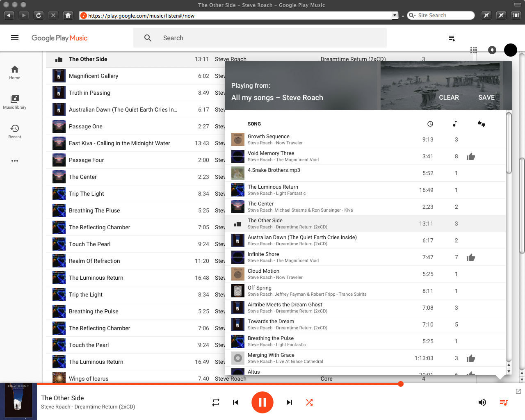This screenshot has height=420, width=525.
Task: Click the play count note column icon
Action: pos(455,124)
